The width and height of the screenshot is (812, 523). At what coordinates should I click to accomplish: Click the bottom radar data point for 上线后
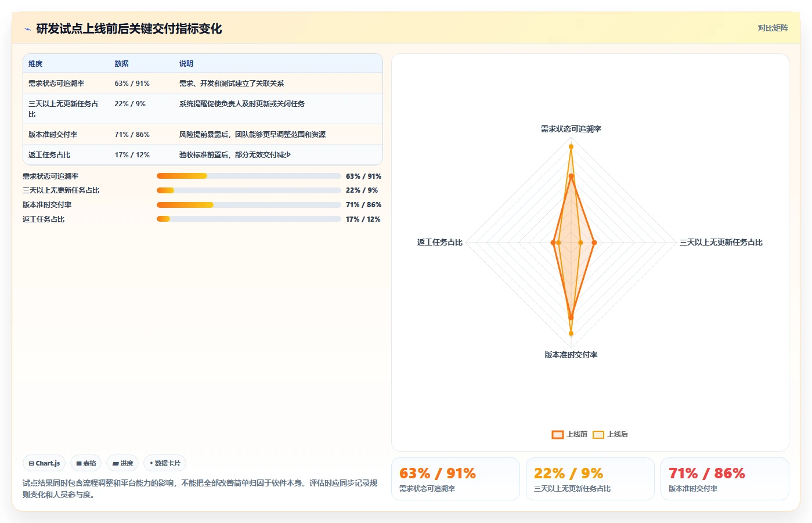point(571,333)
